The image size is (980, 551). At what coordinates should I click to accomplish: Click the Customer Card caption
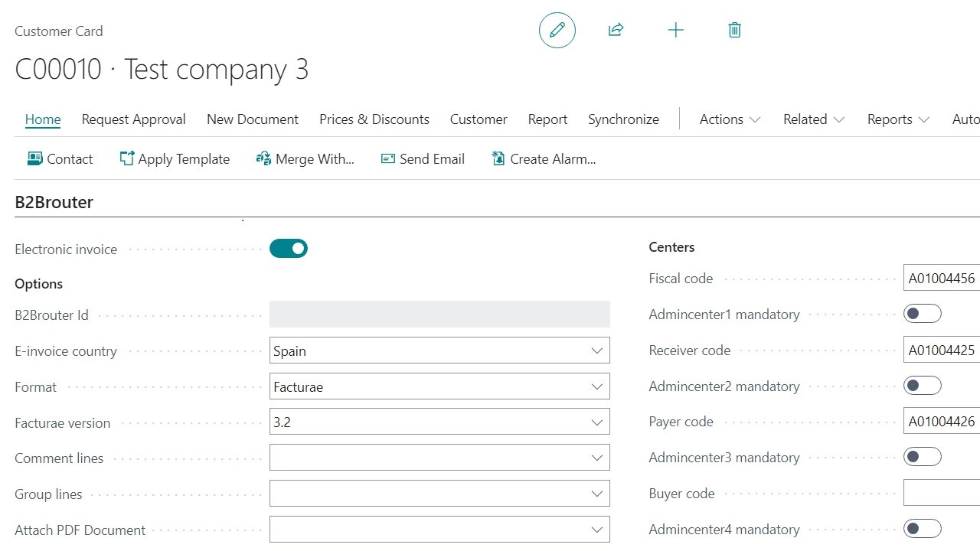tap(59, 31)
